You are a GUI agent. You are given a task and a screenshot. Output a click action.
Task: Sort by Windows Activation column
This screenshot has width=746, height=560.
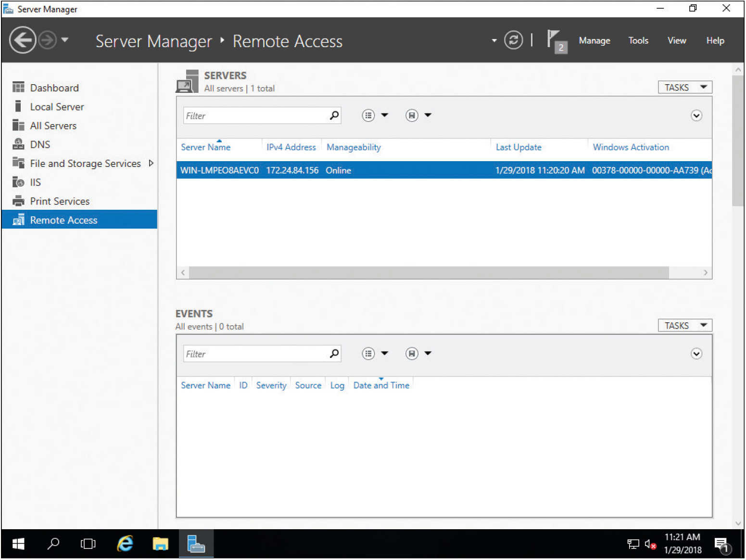pos(631,147)
